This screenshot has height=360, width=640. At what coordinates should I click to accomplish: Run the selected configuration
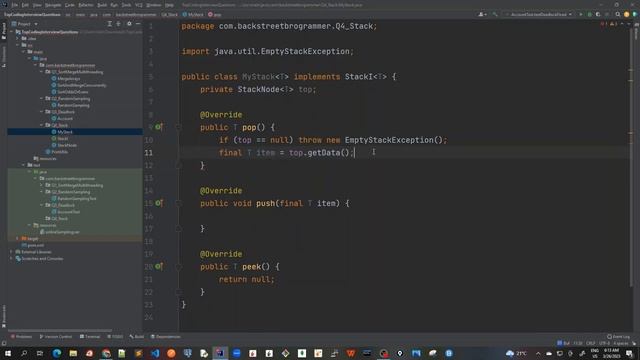coord(580,14)
